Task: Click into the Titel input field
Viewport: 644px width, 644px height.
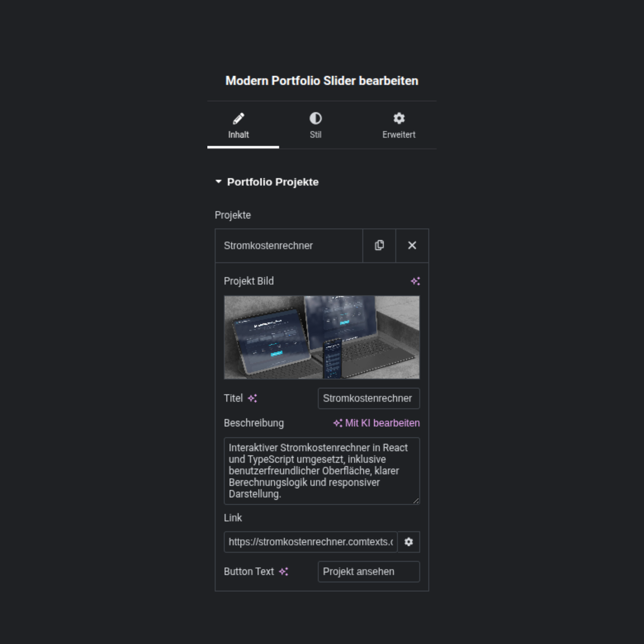Action: point(368,398)
